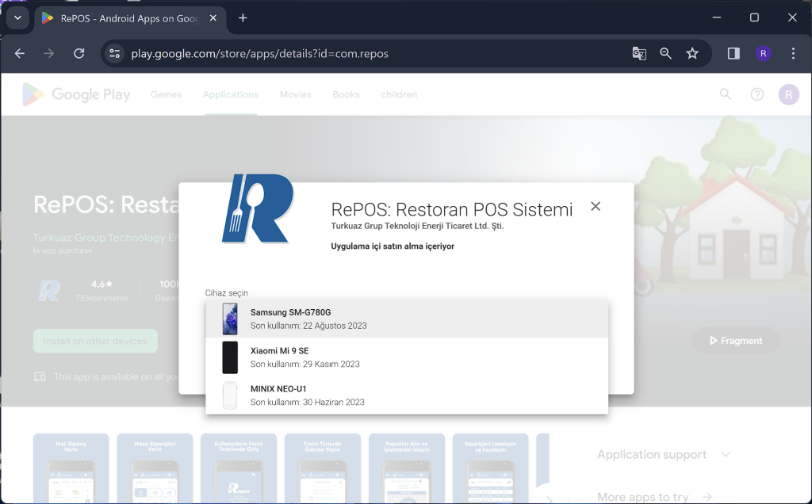Click Install on other devices button
The height and width of the screenshot is (504, 812).
click(x=95, y=341)
